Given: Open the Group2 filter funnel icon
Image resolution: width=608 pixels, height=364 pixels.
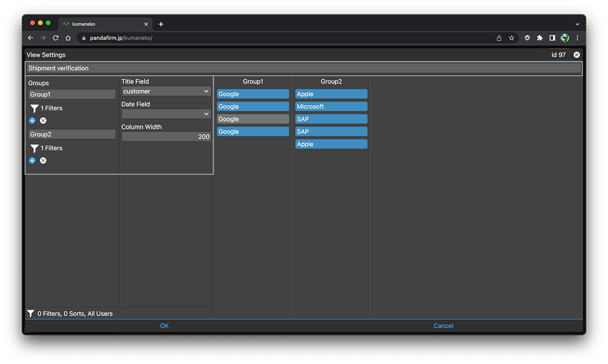Looking at the screenshot, I should coord(34,149).
